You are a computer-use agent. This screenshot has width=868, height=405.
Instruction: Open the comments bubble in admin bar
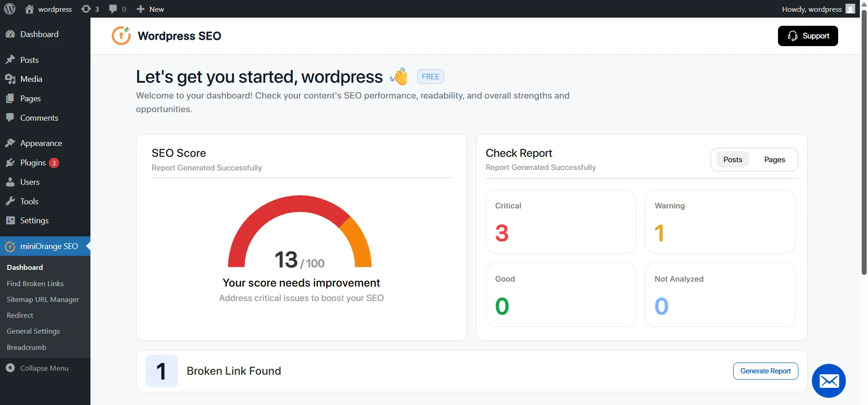[113, 9]
